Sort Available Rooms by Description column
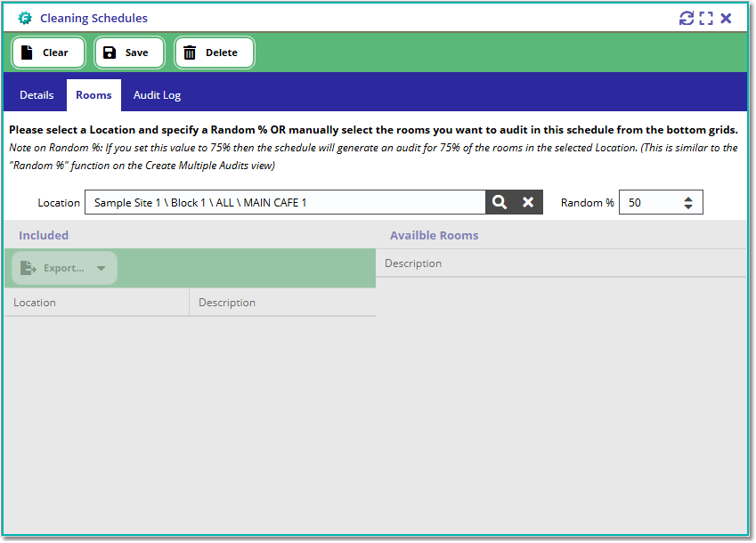 coord(561,263)
